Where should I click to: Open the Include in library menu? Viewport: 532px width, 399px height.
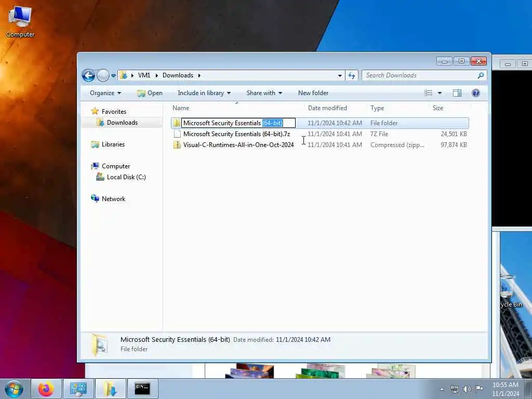(x=204, y=93)
